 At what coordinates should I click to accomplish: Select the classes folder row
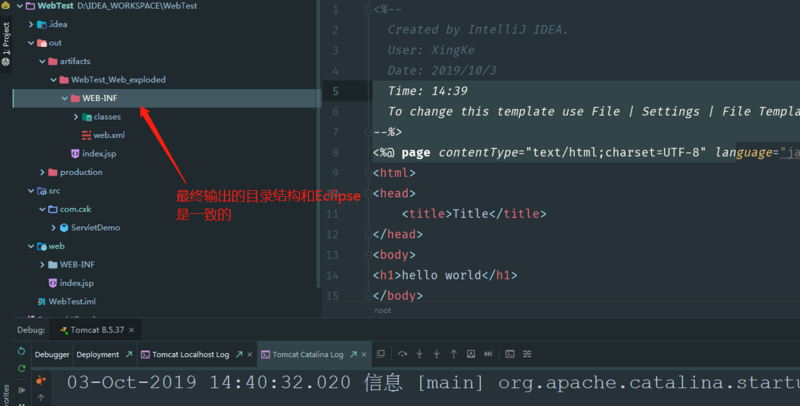coord(166,117)
